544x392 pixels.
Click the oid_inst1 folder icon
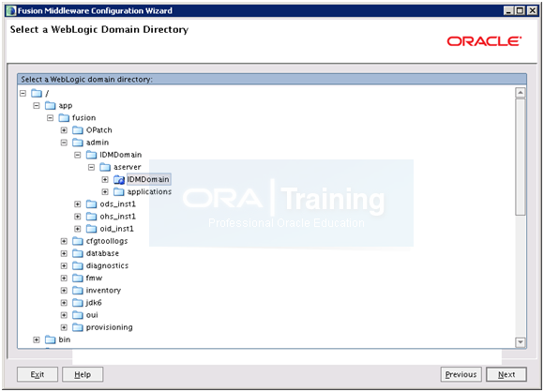(x=91, y=229)
